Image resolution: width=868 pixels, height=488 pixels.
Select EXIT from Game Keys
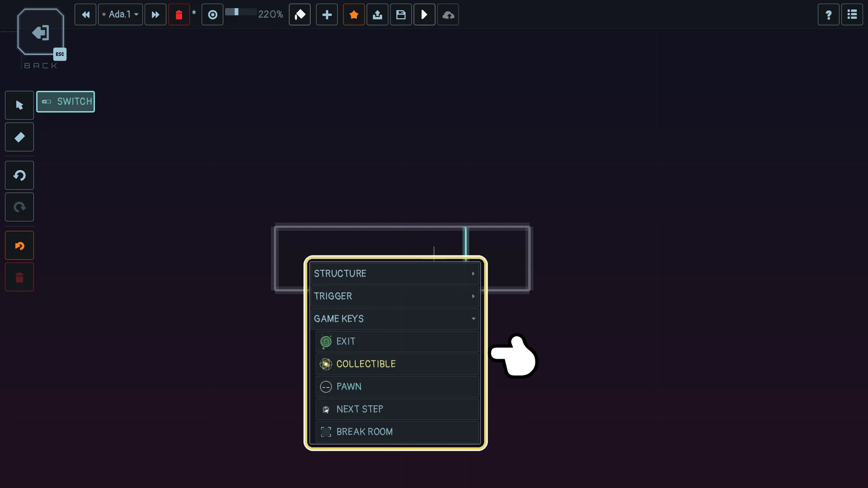pos(397,341)
